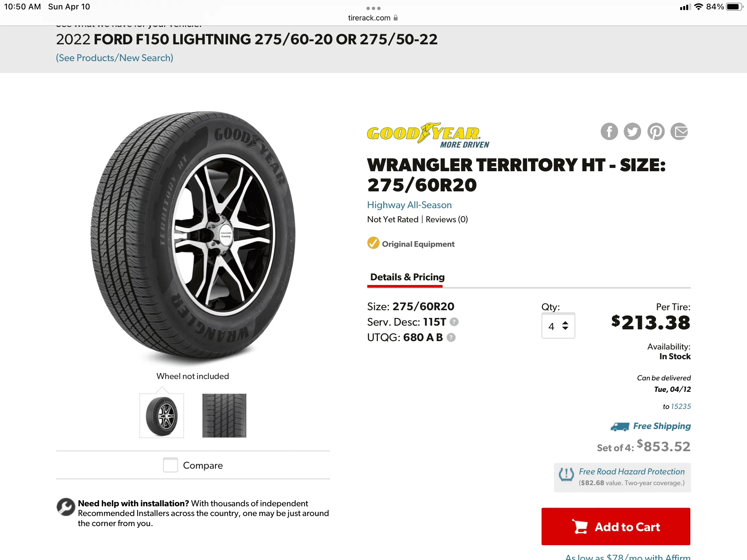Open the Reviews (0) link
Image resolution: width=747 pixels, height=560 pixels.
pos(446,220)
